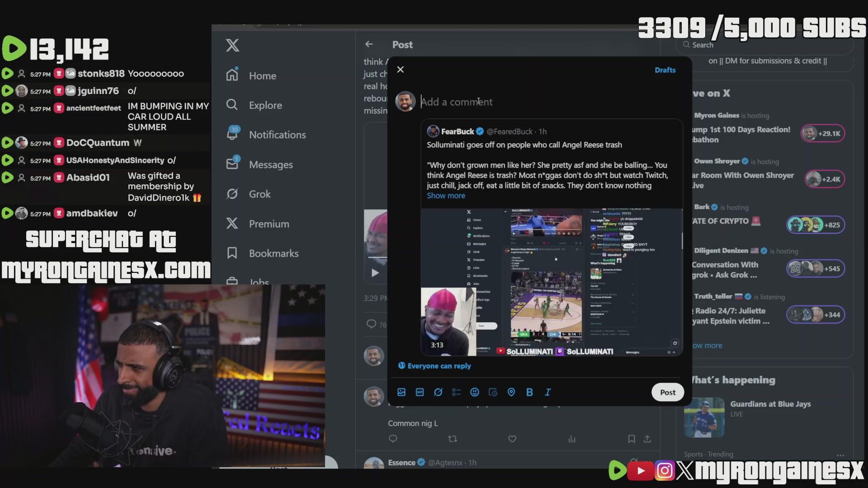Toggle italic text formatting
Screen dimensions: 868x488
547,392
